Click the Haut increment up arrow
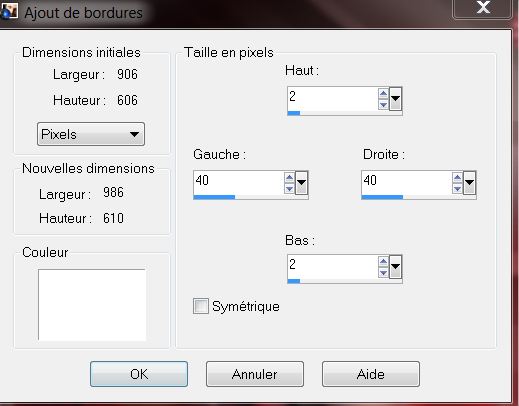Image resolution: width=519 pixels, height=406 pixels. coord(383,94)
